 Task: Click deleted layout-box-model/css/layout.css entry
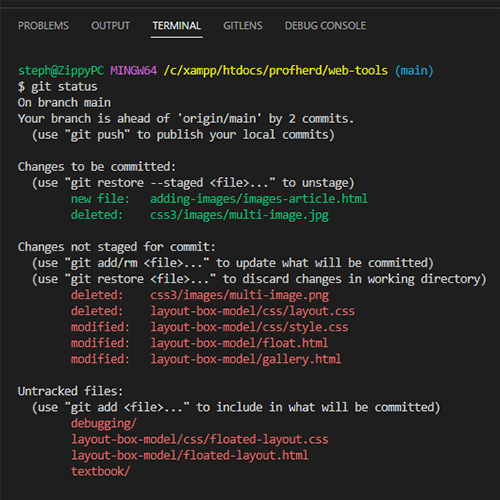tap(213, 311)
